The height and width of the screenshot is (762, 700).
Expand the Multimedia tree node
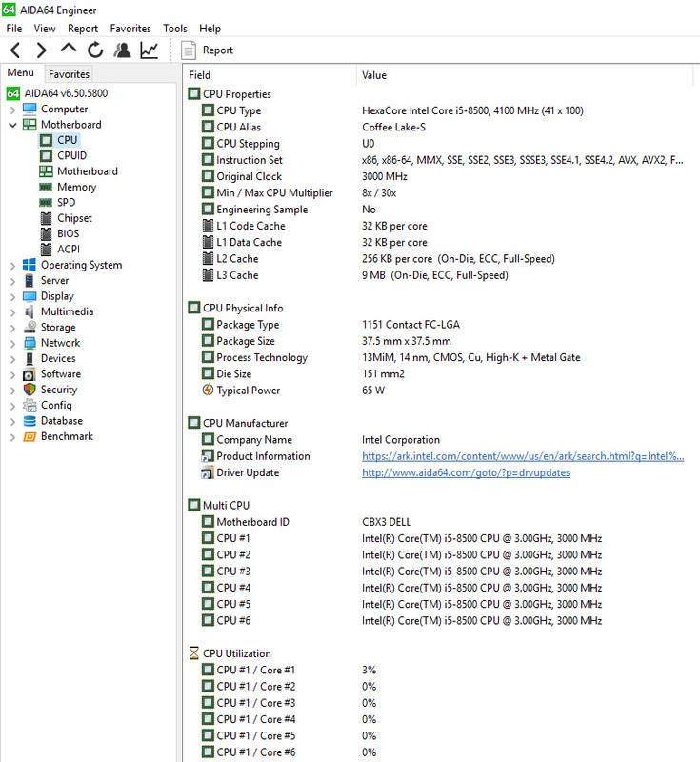12,312
